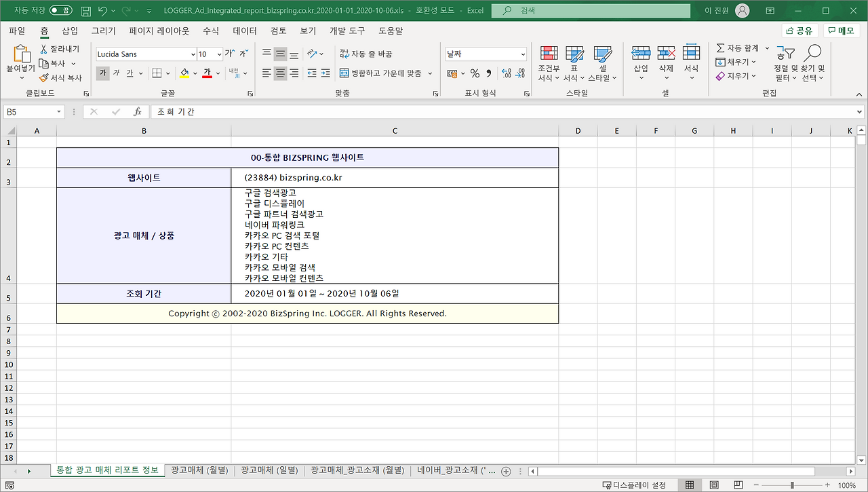This screenshot has width=868, height=492.
Task: Click the Name Box showing B5
Action: pyautogui.click(x=34, y=112)
